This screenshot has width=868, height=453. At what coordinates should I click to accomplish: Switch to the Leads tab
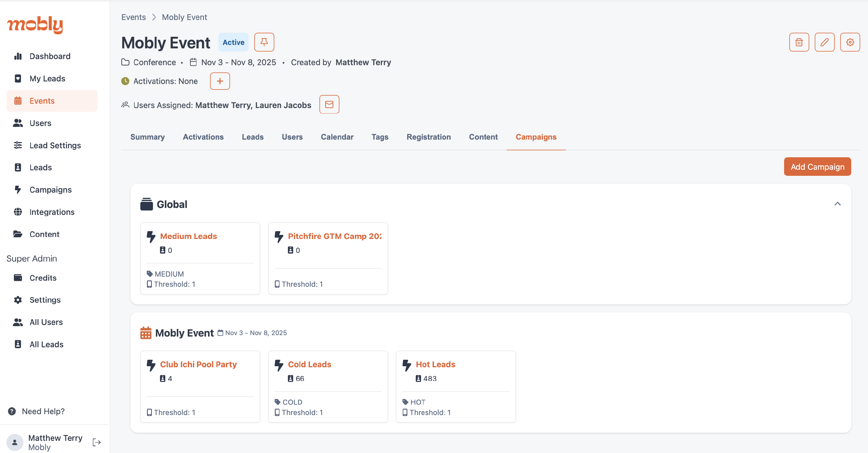[252, 137]
